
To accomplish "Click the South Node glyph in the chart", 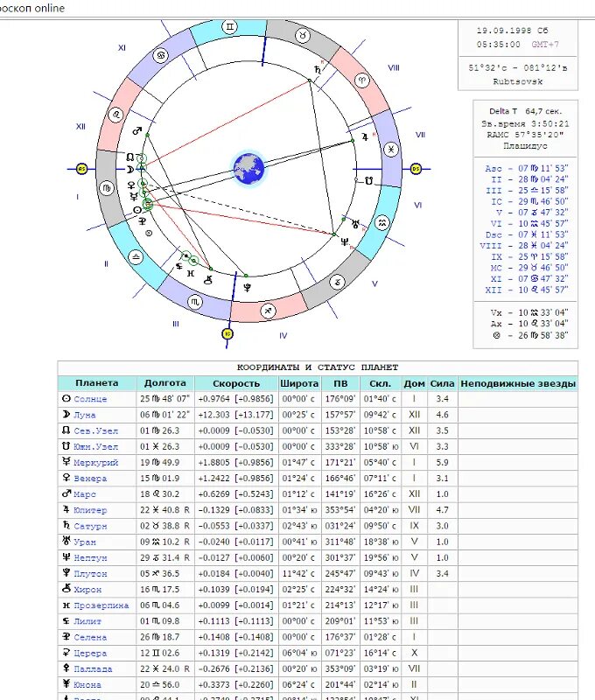I will click(x=368, y=181).
